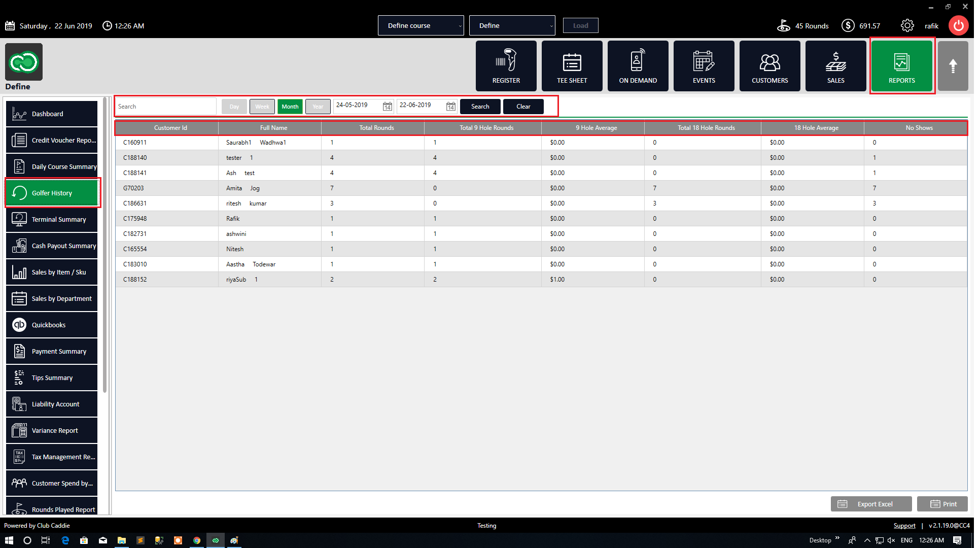The image size is (980, 548).
Task: Go to the Events section
Action: tap(704, 66)
